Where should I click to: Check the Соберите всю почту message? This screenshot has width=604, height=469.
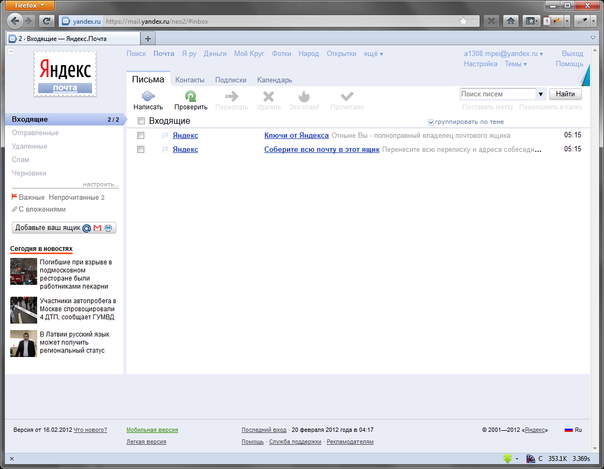[x=141, y=149]
